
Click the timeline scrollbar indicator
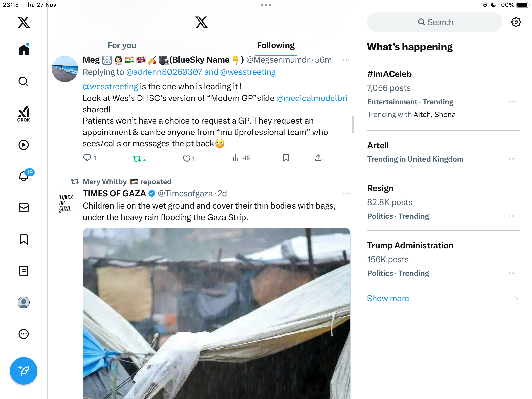point(353,124)
